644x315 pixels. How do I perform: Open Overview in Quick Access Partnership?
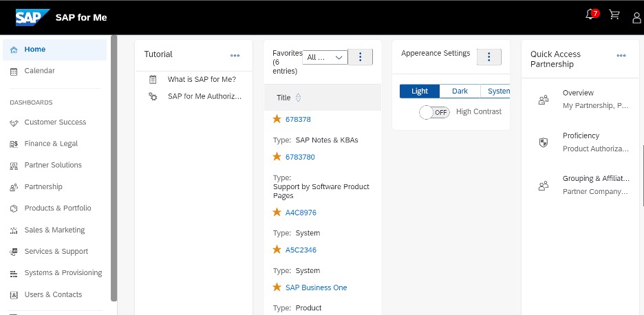pos(578,94)
